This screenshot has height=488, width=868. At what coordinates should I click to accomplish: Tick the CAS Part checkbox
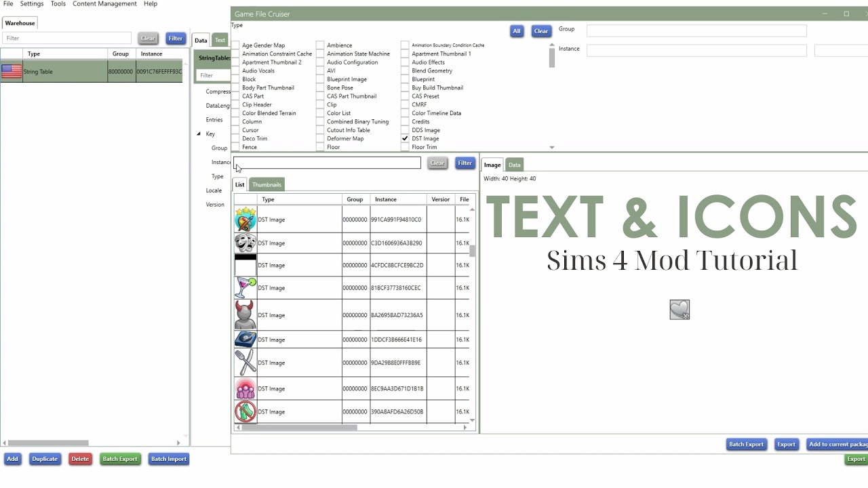235,96
